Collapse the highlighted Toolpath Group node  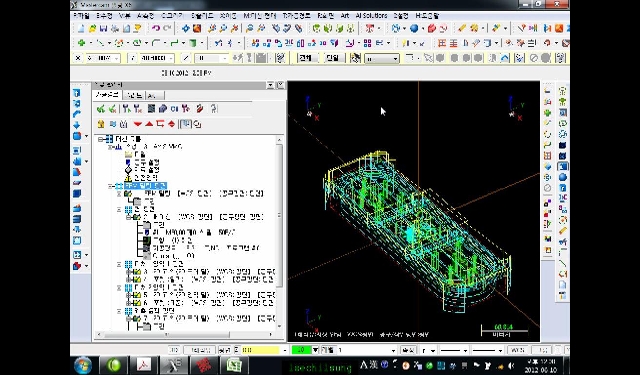[111, 186]
